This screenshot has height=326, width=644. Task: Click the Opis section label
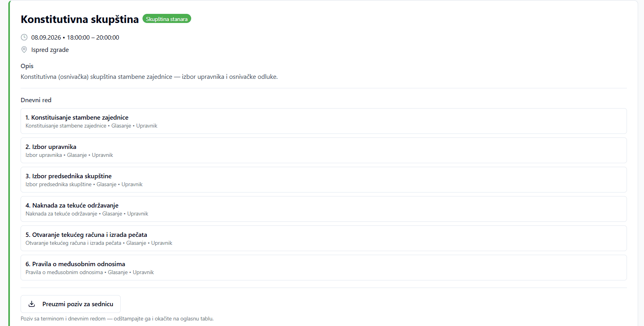(27, 66)
